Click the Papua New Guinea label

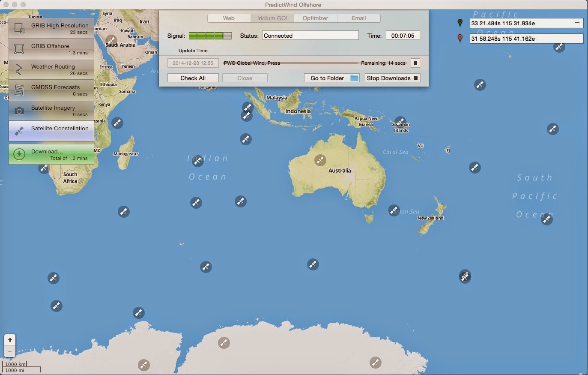[x=366, y=121]
